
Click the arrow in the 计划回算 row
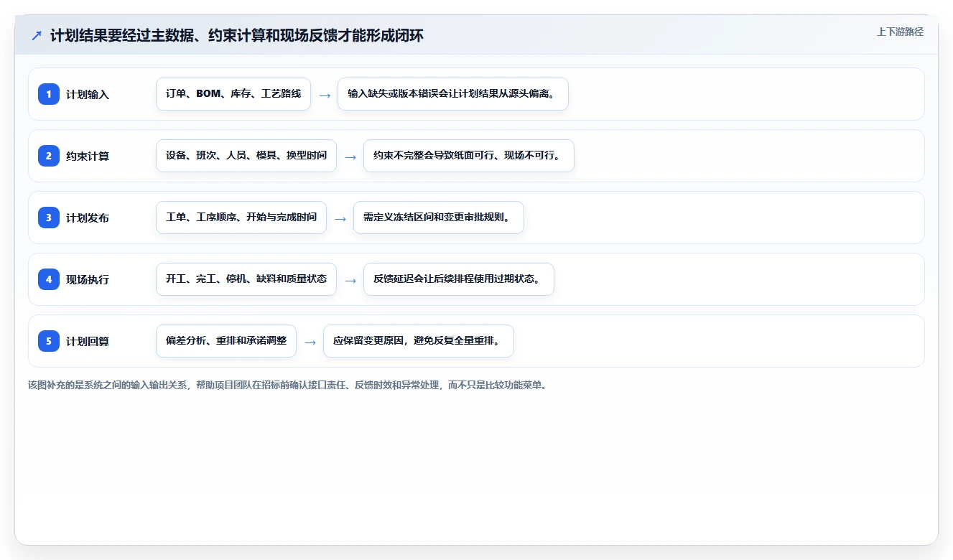click(x=310, y=342)
